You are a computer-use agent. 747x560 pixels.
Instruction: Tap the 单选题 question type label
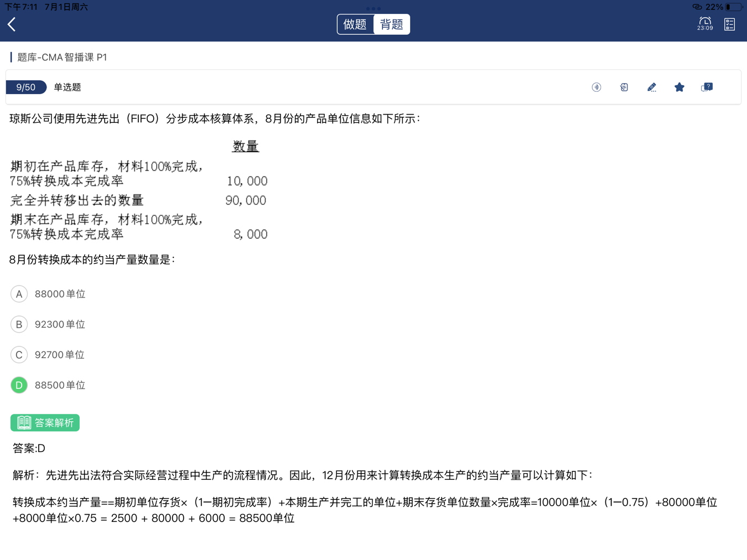[x=68, y=87]
